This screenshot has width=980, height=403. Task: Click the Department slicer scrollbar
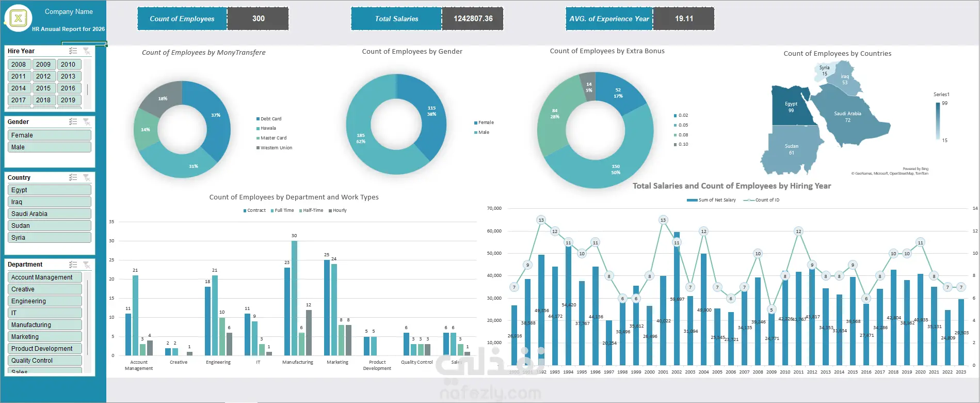[x=87, y=317]
